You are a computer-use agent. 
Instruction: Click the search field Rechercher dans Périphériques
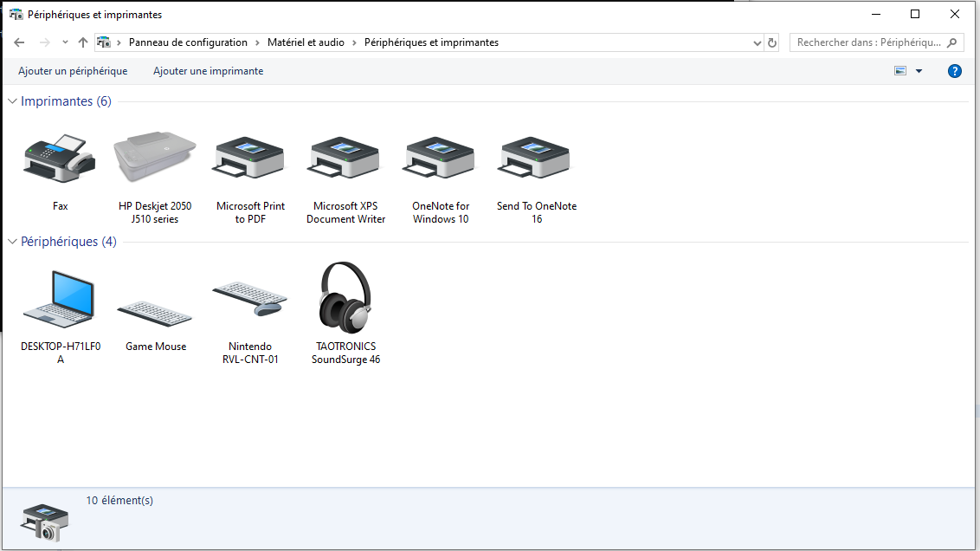point(867,42)
